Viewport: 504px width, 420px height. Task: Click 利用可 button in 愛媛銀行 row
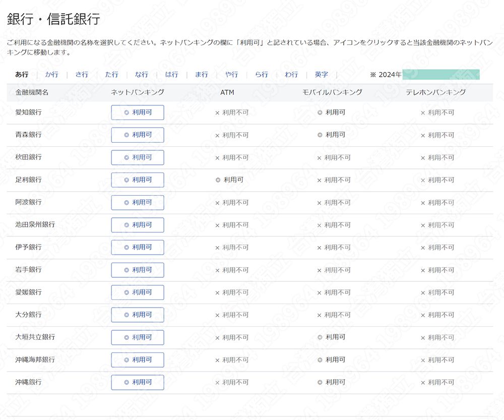[x=138, y=292]
